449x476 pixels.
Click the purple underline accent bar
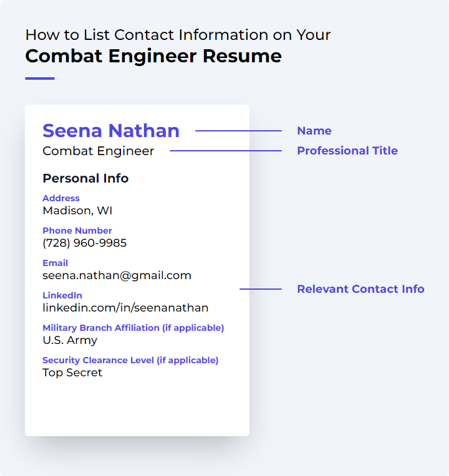point(40,79)
